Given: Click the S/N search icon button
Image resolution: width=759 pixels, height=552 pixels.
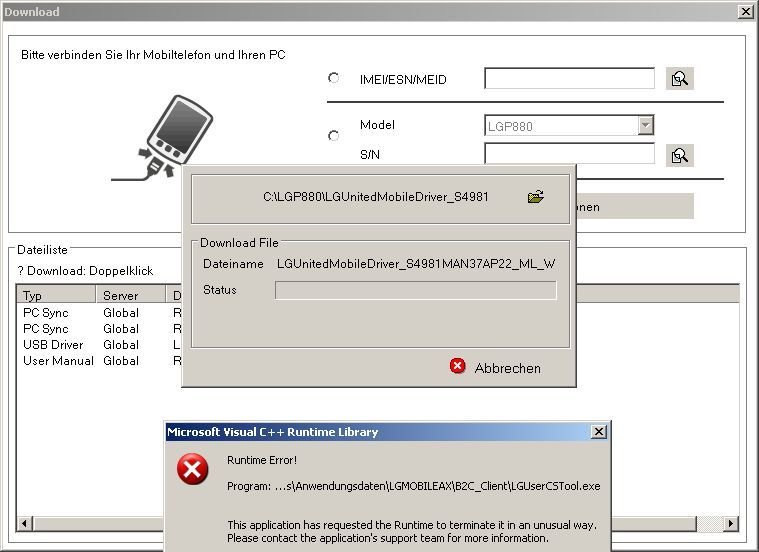Looking at the screenshot, I should point(680,155).
